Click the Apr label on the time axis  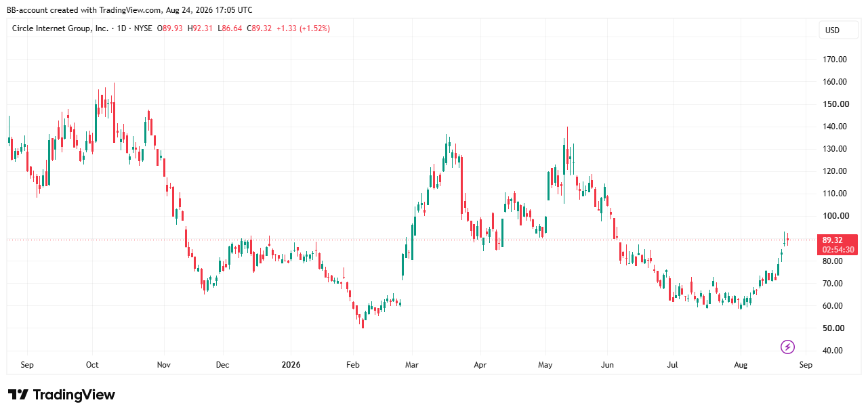pyautogui.click(x=480, y=365)
